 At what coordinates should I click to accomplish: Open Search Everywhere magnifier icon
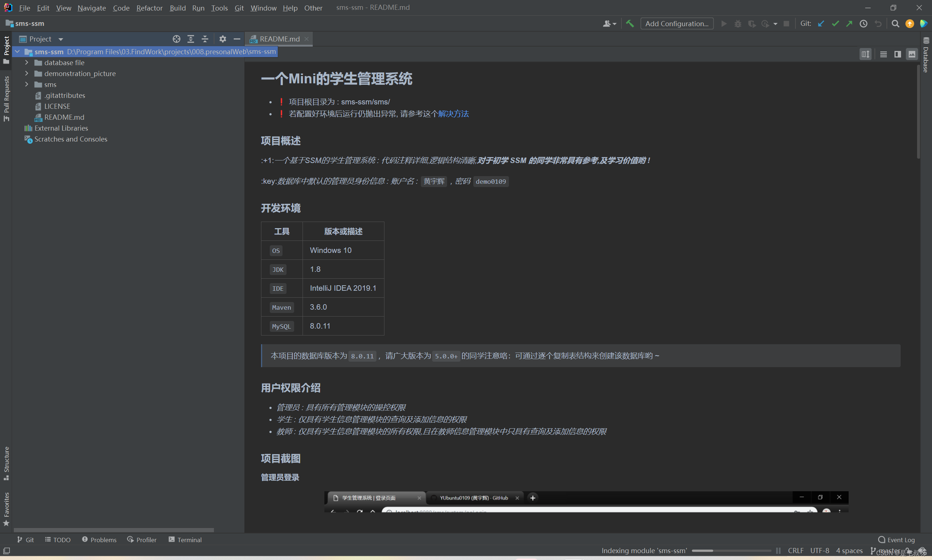(895, 23)
